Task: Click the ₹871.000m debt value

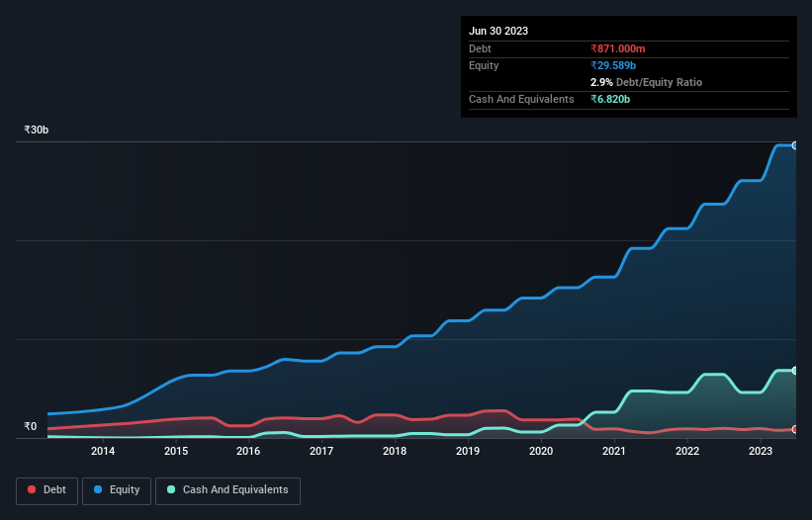Action: 618,48
